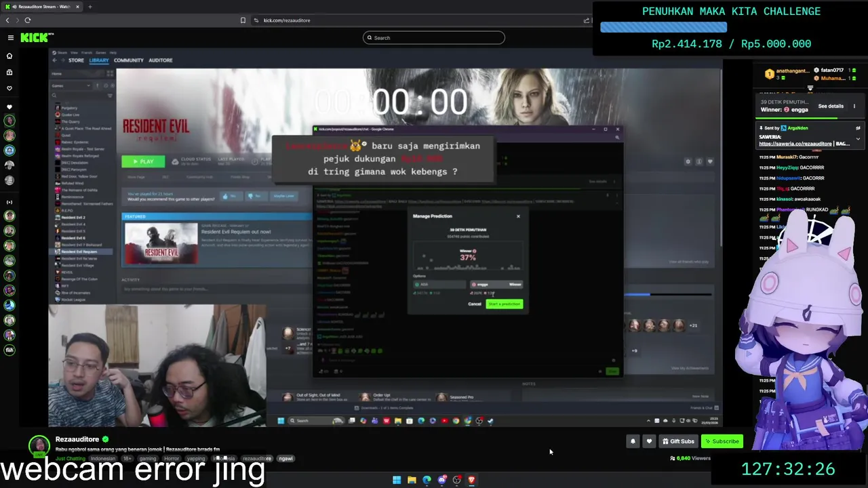Click Start a prediction in stream dialog
868x488 pixels.
click(505, 304)
